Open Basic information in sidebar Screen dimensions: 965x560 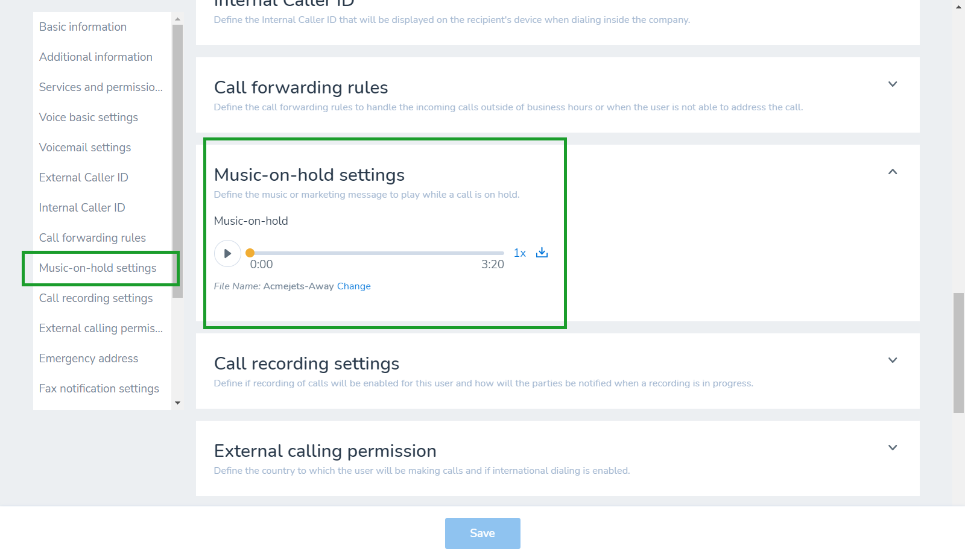click(83, 27)
